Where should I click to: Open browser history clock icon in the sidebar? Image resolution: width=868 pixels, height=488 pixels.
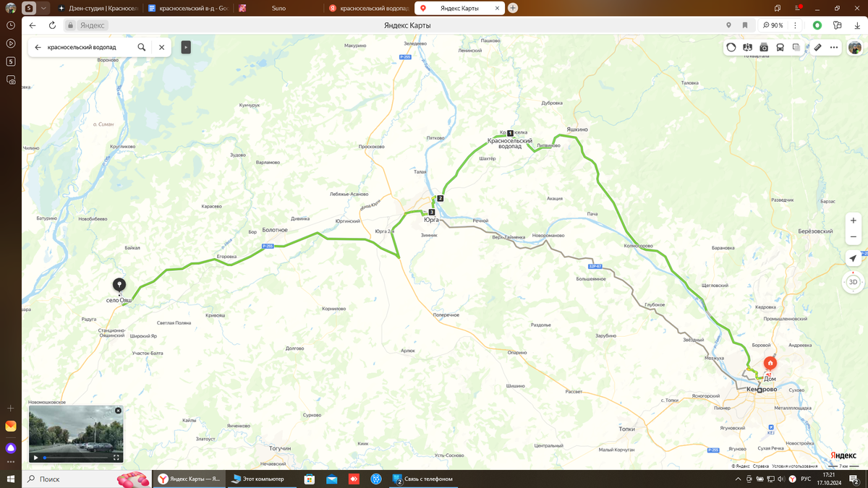coord(11,25)
